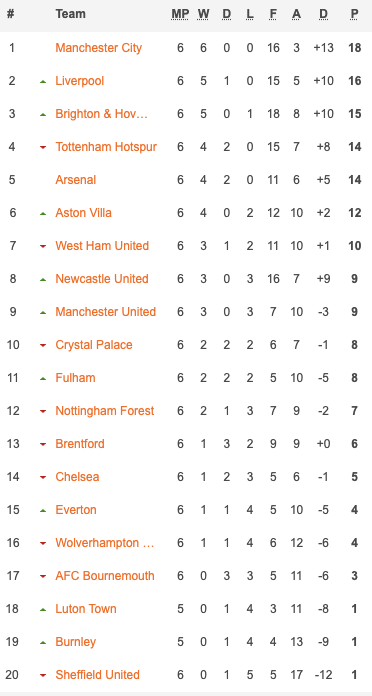This screenshot has width=372, height=696.
Task: Click the W wins column header
Action: click(203, 14)
